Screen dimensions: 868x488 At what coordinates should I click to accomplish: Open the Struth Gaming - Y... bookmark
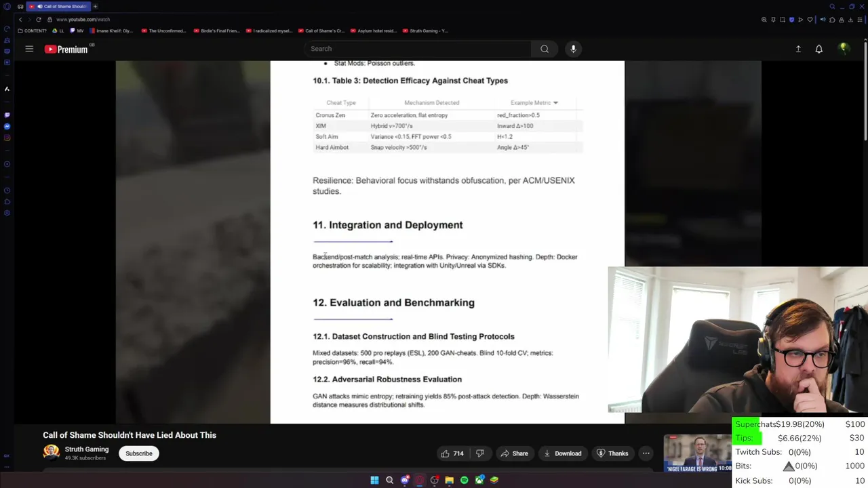point(425,30)
